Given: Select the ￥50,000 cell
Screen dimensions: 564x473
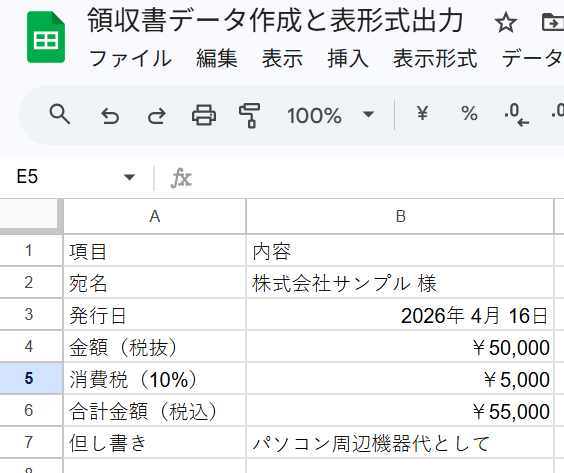Looking at the screenshot, I should [x=400, y=346].
